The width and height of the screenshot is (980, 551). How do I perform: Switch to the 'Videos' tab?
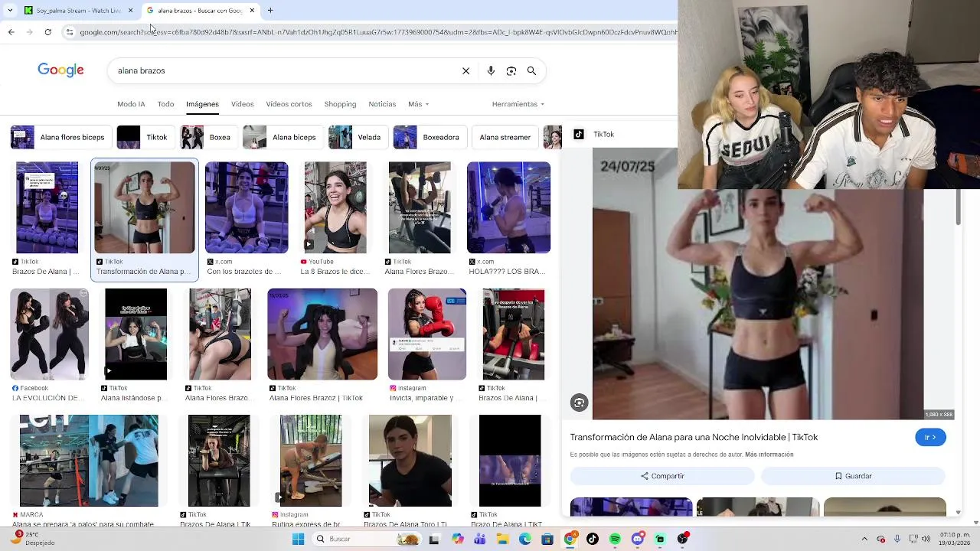click(242, 104)
